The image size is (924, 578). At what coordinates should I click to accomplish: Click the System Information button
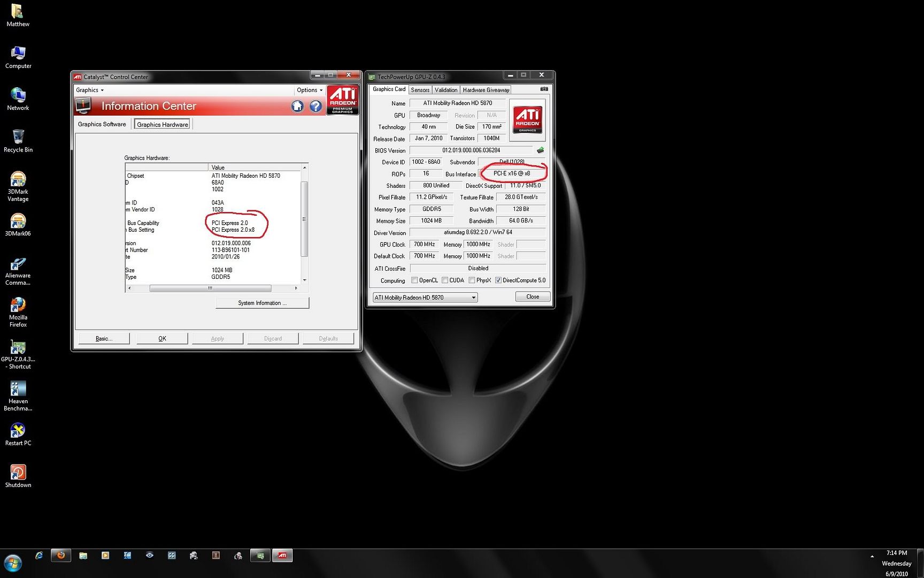pyautogui.click(x=262, y=303)
